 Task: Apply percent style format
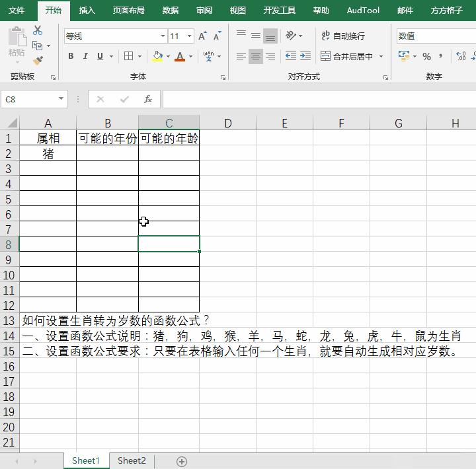coord(426,56)
